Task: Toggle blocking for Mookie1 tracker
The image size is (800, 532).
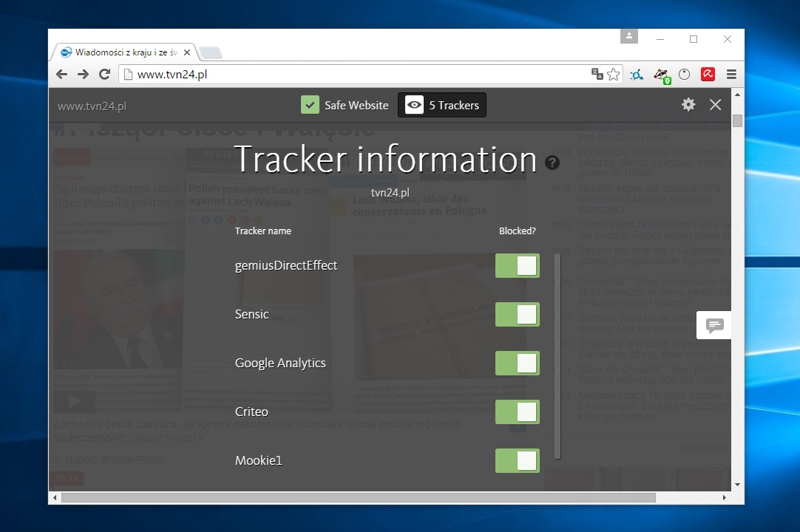Action: click(x=518, y=461)
